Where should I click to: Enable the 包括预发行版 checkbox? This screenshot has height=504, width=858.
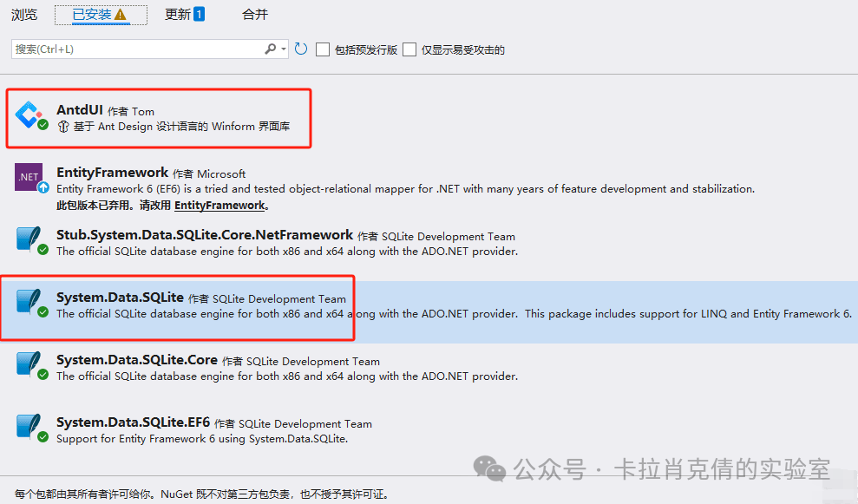point(323,49)
